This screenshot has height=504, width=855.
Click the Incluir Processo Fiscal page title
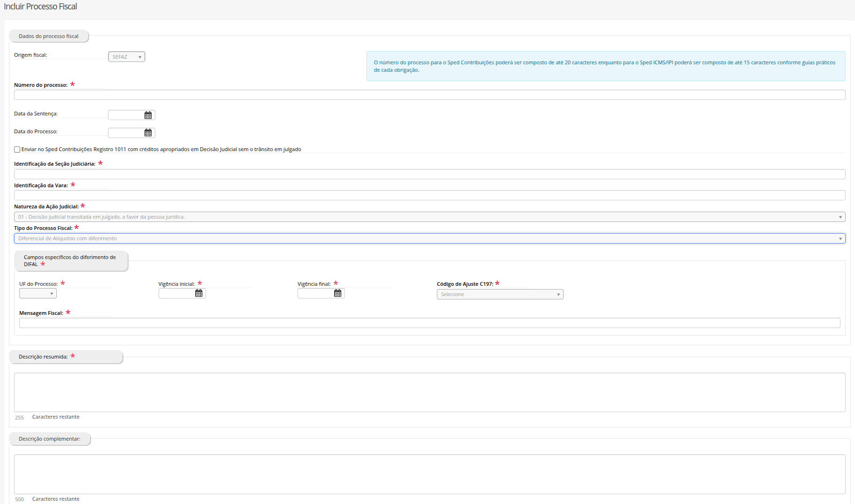point(40,7)
